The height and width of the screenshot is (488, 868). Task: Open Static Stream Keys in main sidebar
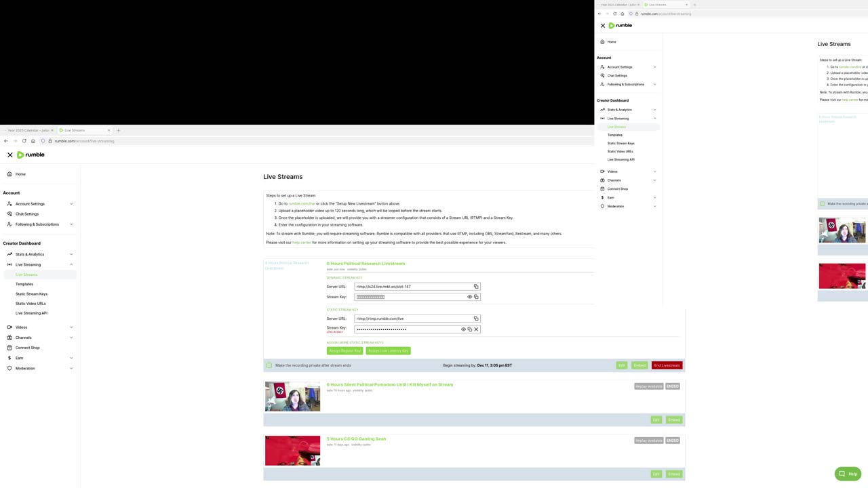coord(31,294)
